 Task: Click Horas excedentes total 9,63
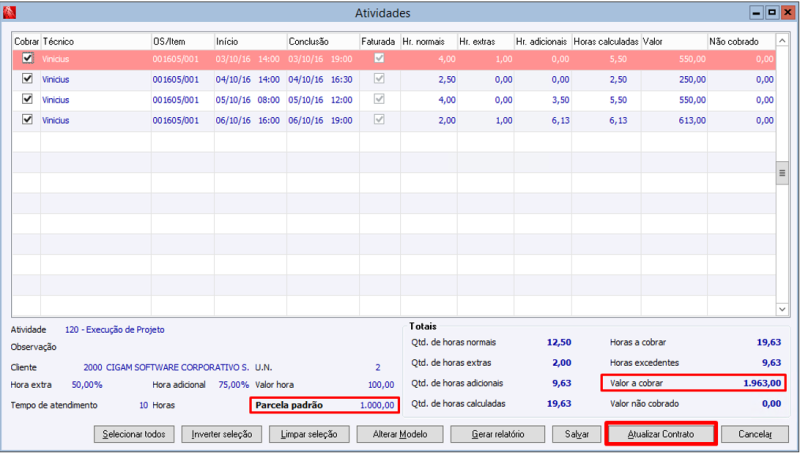pos(771,363)
